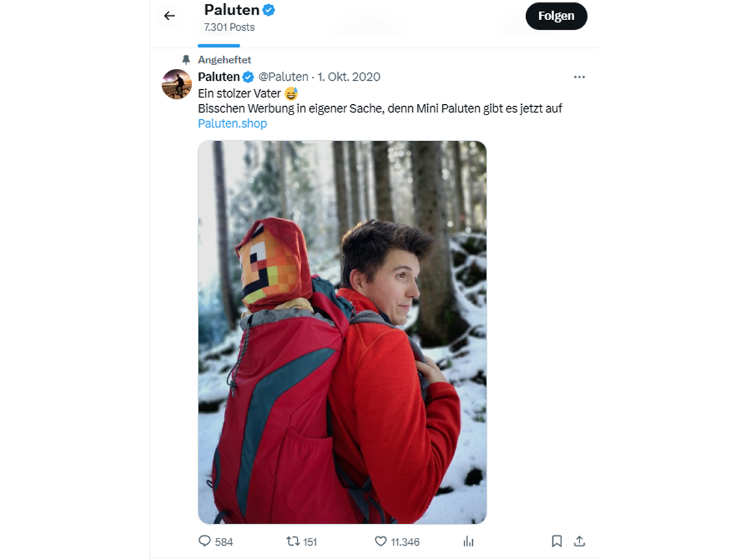The width and height of the screenshot is (743, 560).
Task: Open the tweet's forest photo
Action: point(342,332)
